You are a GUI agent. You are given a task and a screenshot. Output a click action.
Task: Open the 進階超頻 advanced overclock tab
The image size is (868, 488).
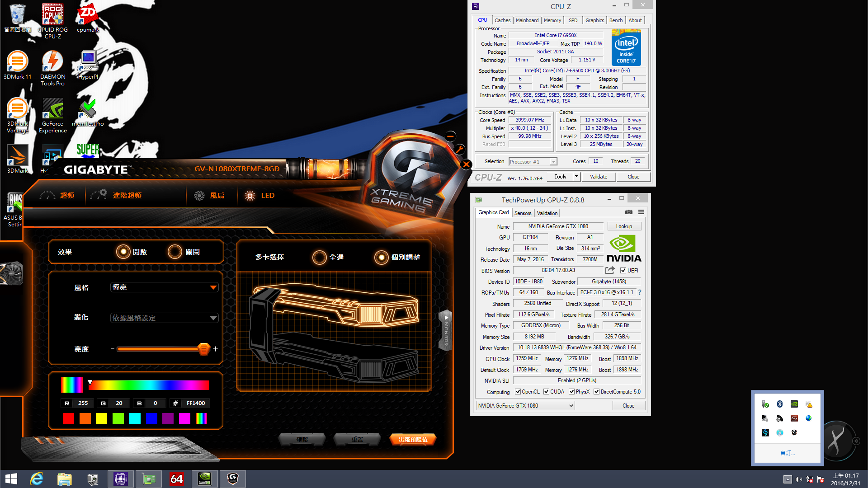pos(117,196)
